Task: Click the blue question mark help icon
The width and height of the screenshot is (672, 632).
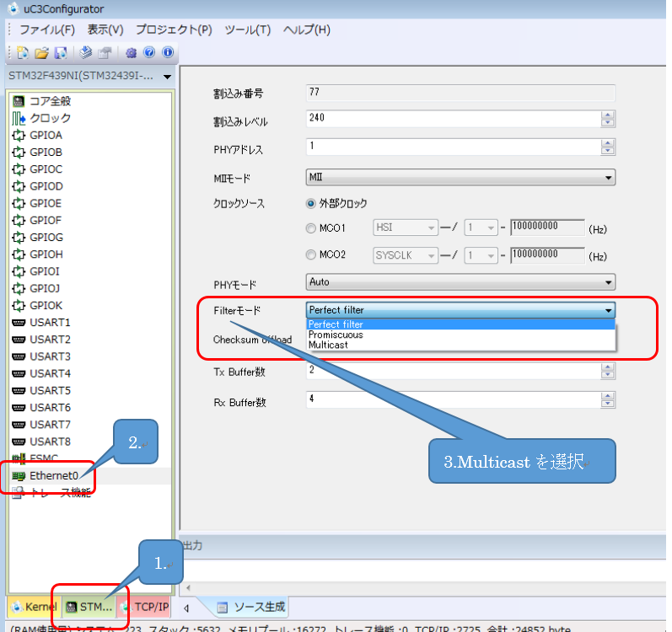Action: (x=149, y=53)
